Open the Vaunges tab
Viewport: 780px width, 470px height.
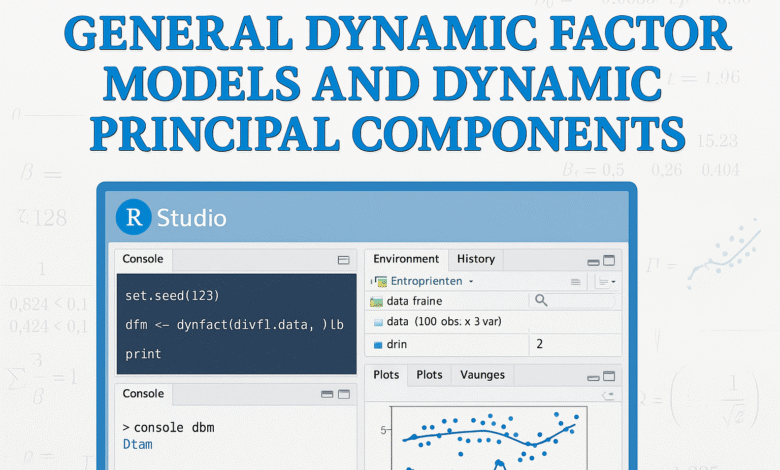(x=483, y=375)
